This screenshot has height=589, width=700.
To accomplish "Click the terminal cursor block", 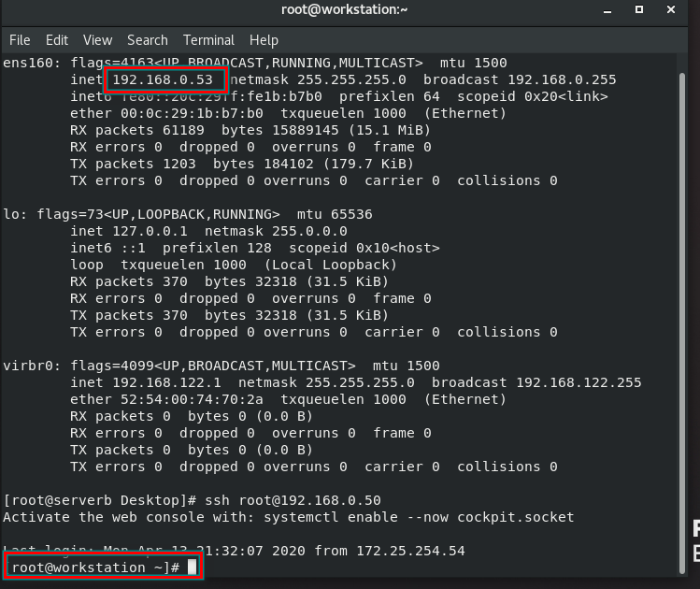I will click(192, 567).
